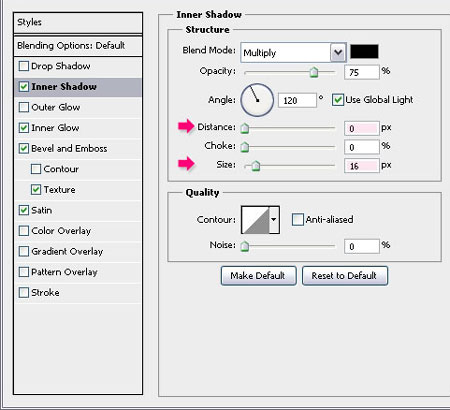Click the Noise value field
The width and height of the screenshot is (450, 410).
point(362,246)
